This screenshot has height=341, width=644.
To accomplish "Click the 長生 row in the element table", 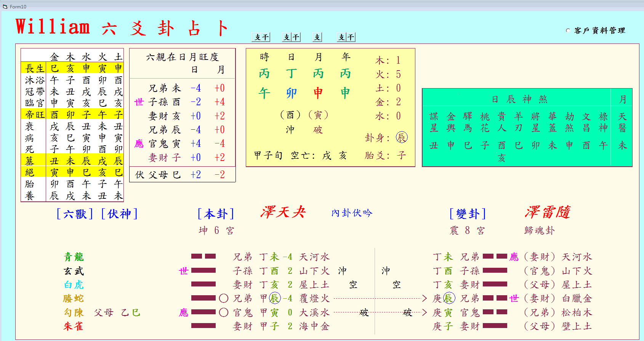I will [x=72, y=68].
